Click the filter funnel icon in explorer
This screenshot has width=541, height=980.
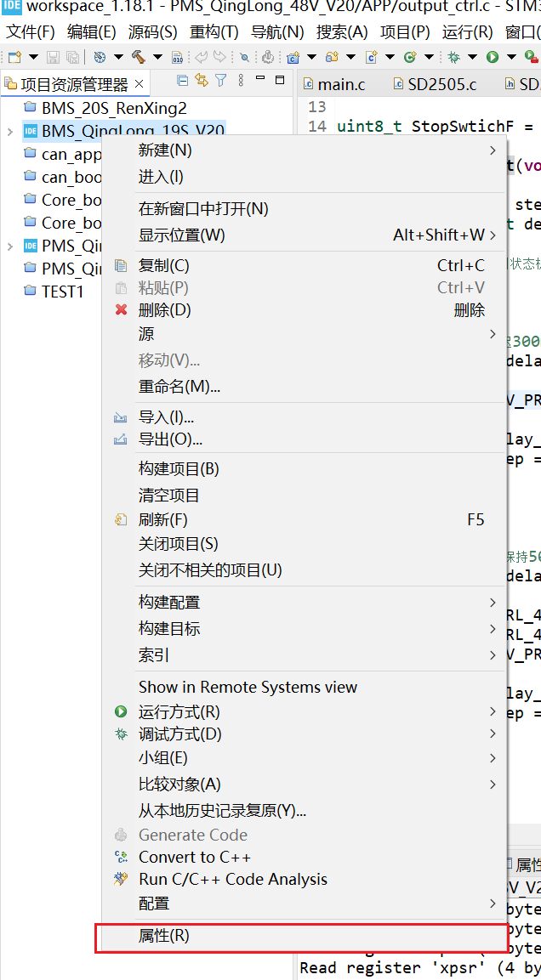pyautogui.click(x=221, y=80)
